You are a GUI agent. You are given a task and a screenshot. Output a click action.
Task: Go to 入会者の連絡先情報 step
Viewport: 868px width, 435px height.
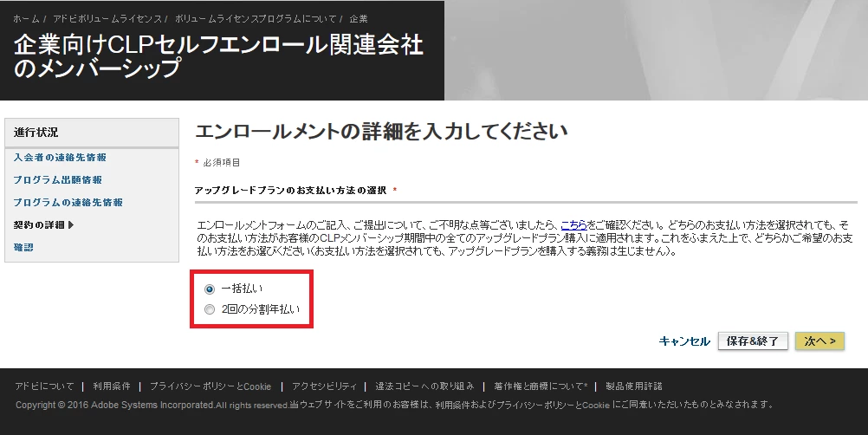[60, 157]
